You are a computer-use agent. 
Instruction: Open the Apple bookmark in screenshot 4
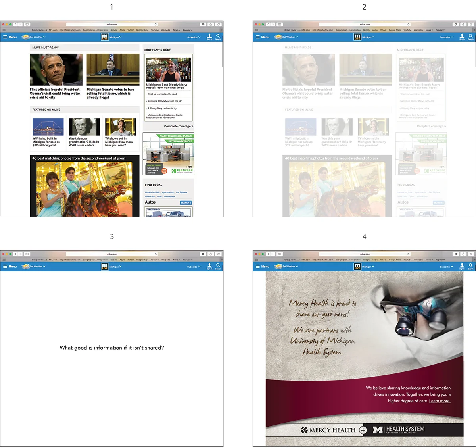tap(375, 260)
